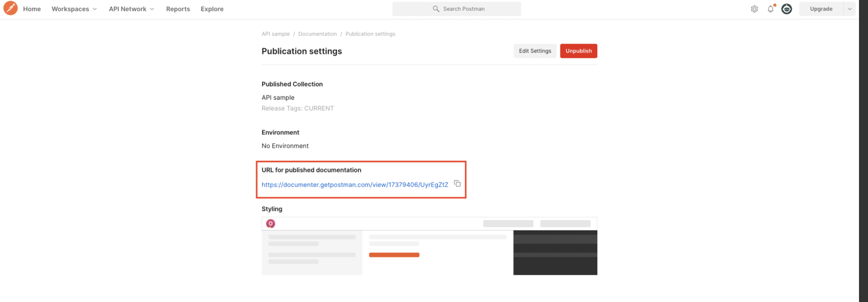
Task: Click the logo in the styling preview
Action: point(270,223)
